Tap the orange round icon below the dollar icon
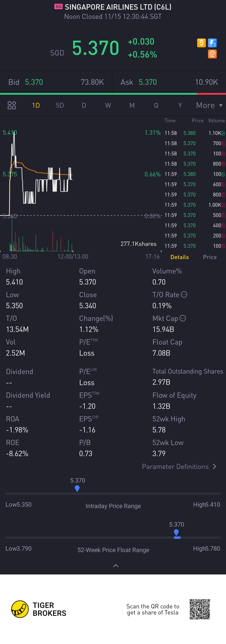Screen dimensions: 226x644 click(x=212, y=54)
